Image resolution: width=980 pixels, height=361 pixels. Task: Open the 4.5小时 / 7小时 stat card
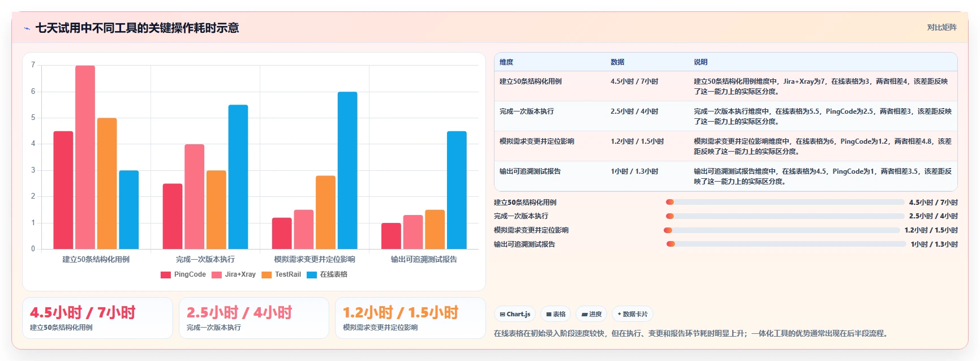click(x=97, y=318)
